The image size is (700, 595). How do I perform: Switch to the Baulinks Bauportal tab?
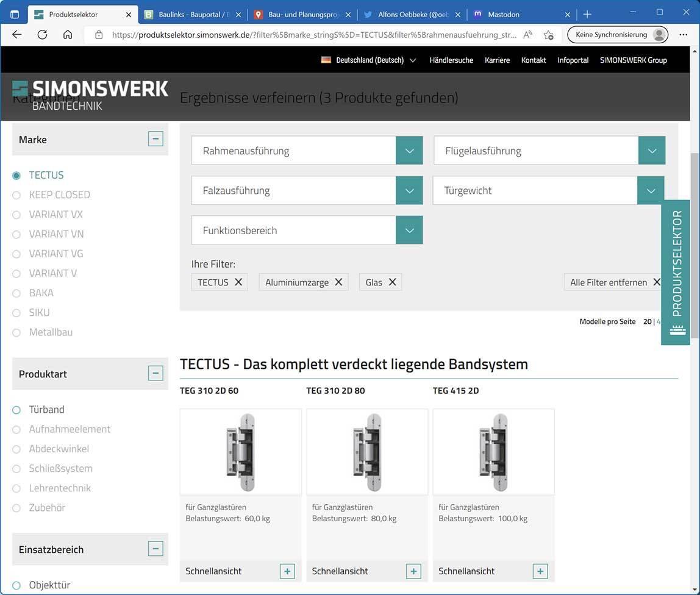[193, 14]
